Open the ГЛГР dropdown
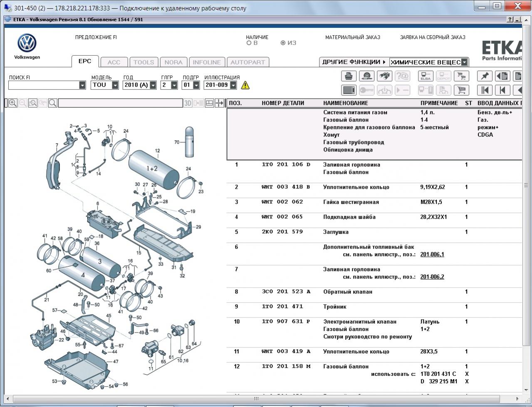Screen dimensions: 532x407 (x=174, y=85)
